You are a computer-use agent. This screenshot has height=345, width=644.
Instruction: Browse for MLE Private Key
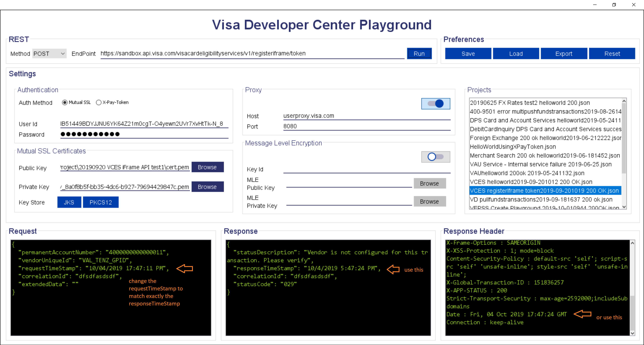coord(430,201)
